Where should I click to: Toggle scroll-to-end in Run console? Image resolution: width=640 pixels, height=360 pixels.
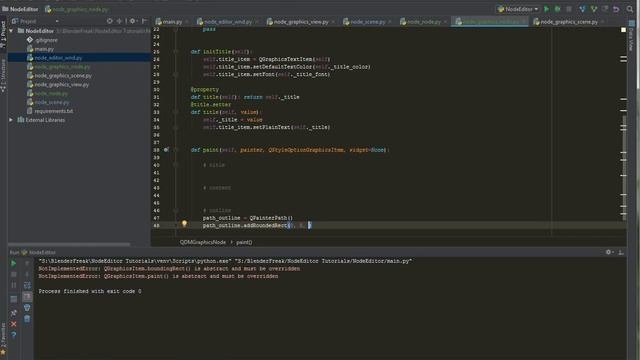pos(27,296)
